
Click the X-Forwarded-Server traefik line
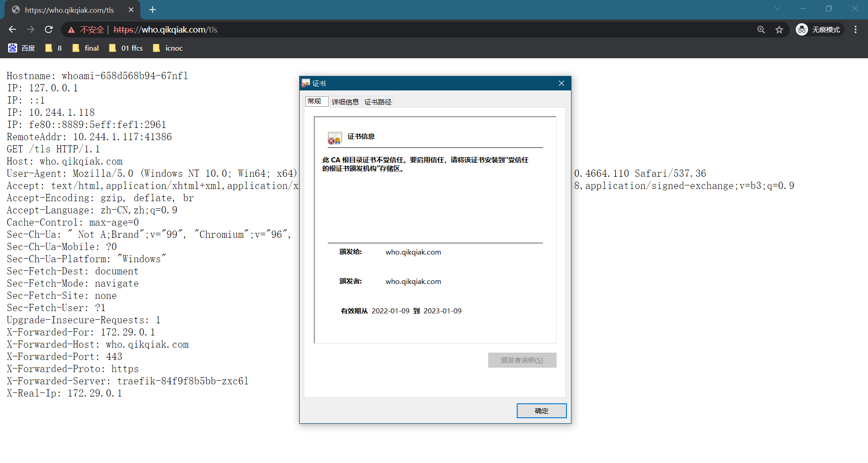[x=127, y=381]
